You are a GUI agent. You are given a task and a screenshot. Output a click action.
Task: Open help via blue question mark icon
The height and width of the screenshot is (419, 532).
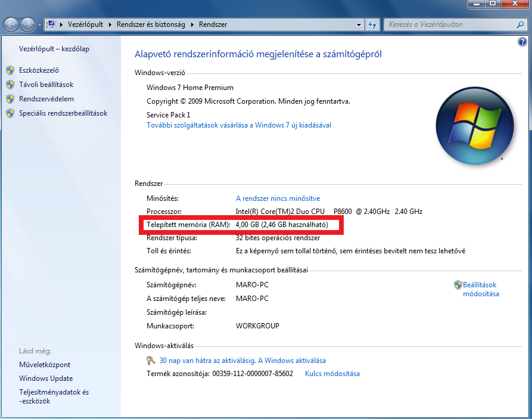pyautogui.click(x=522, y=42)
